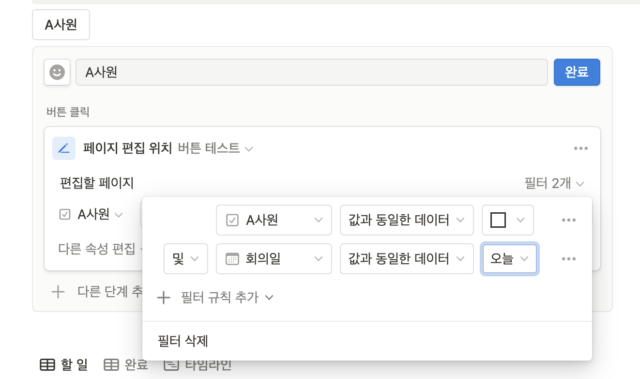
Task: Open three-dot menu on A사원 filter row
Action: [x=569, y=220]
